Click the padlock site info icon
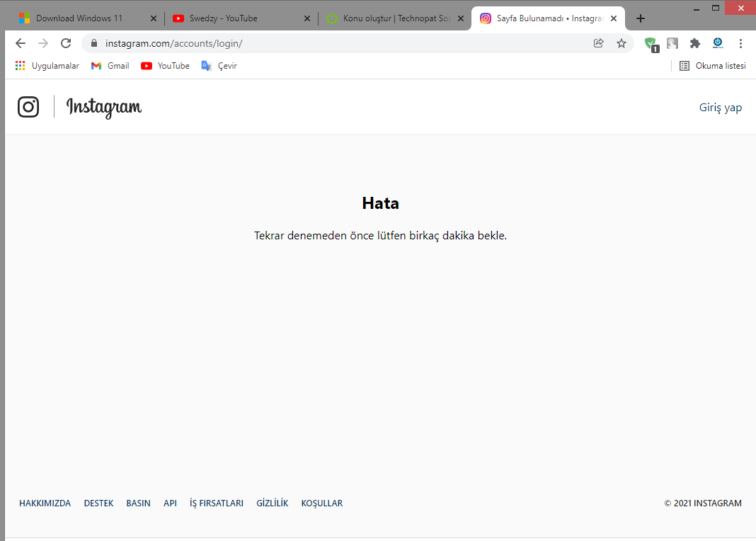The width and height of the screenshot is (756, 541). point(95,43)
